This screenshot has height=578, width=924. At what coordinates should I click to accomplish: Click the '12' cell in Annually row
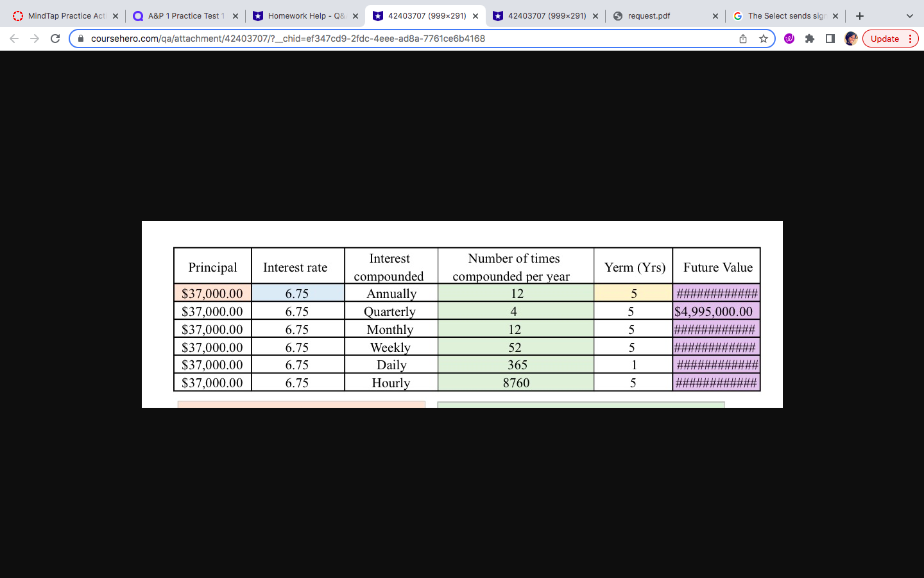(517, 293)
